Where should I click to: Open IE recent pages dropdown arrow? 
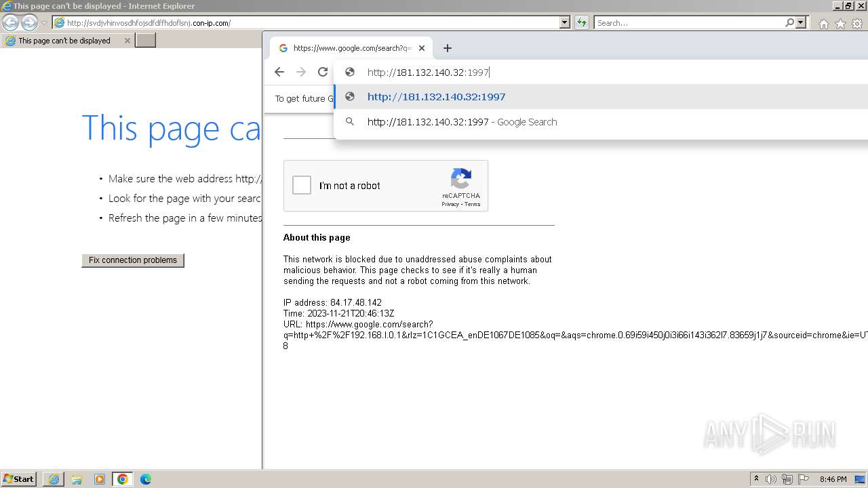[x=44, y=23]
